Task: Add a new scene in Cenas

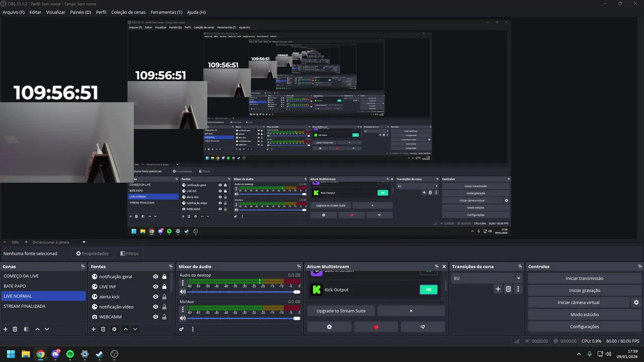Action: point(6,329)
